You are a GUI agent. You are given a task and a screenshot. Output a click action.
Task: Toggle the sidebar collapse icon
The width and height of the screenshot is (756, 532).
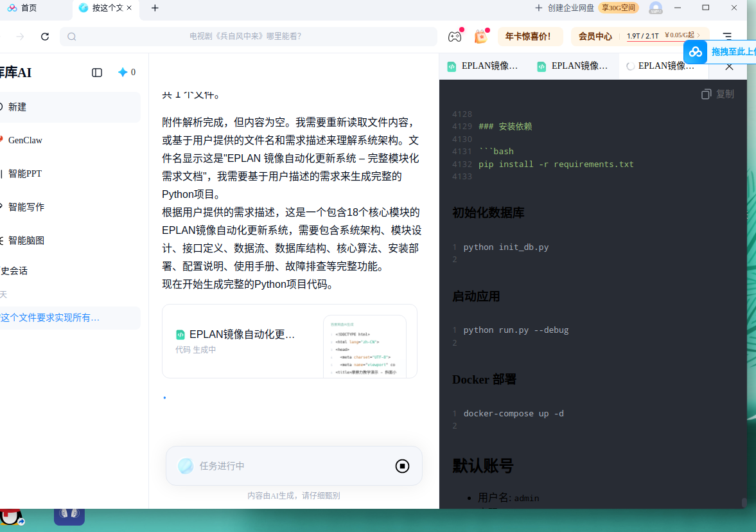(x=97, y=73)
